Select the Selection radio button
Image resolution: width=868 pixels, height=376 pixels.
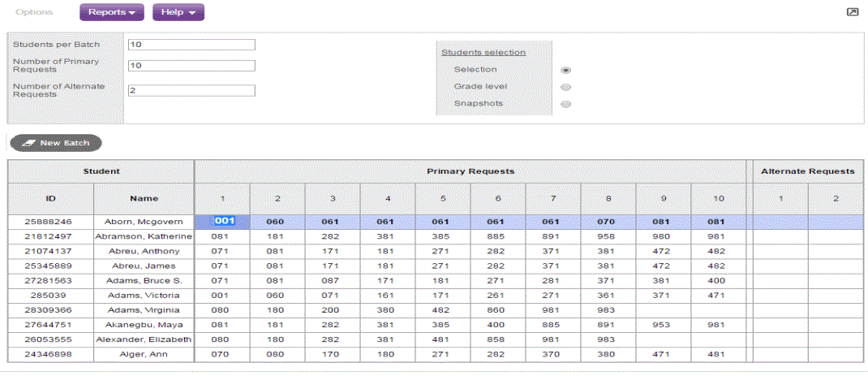(x=566, y=70)
